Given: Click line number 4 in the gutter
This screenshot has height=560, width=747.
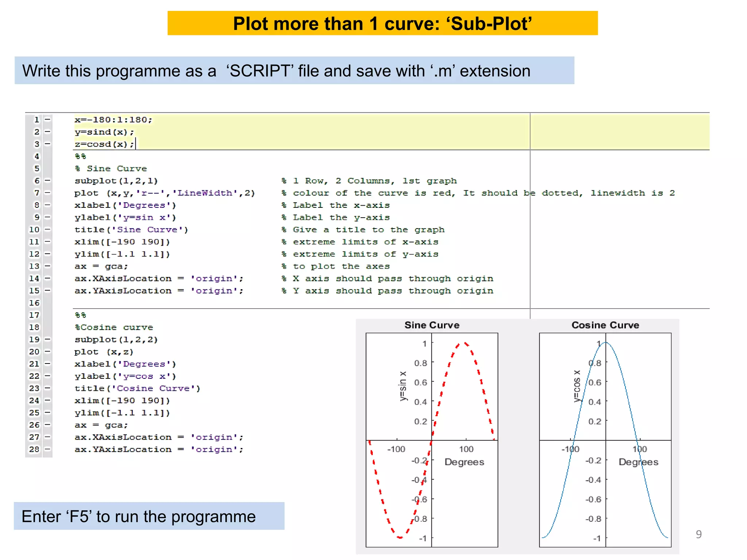Looking at the screenshot, I should pos(36,156).
